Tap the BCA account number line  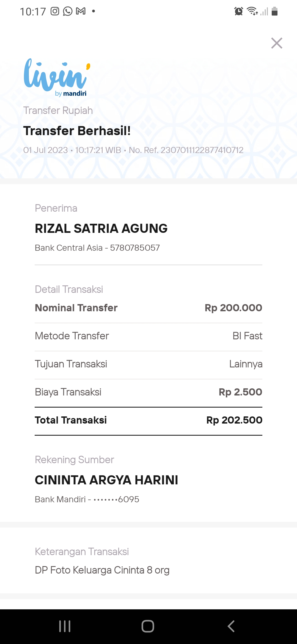point(97,248)
